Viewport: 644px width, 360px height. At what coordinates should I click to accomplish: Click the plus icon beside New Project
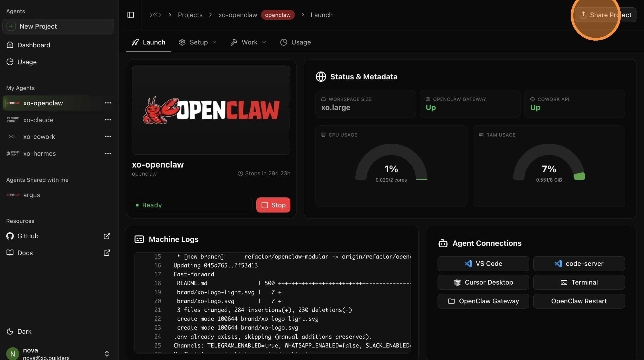point(11,26)
